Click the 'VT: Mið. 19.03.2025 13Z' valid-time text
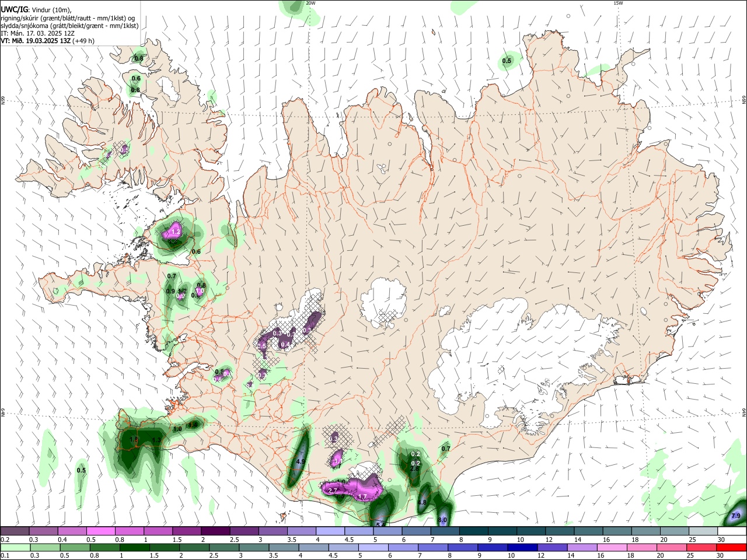The width and height of the screenshot is (747, 560). pos(36,41)
